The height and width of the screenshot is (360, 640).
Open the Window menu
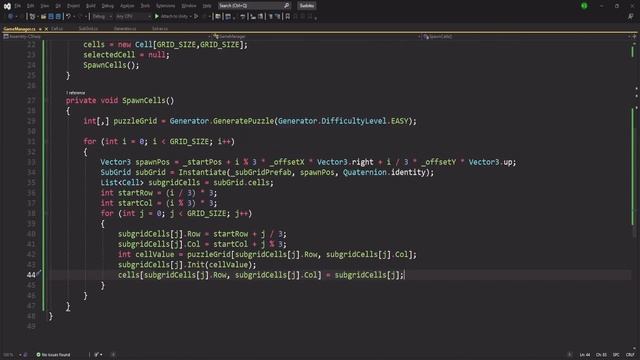(x=189, y=6)
